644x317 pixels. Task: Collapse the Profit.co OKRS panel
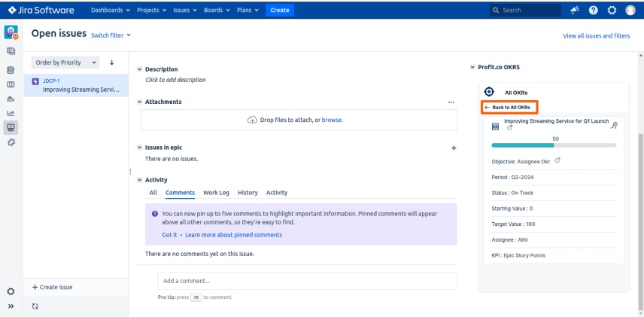(x=472, y=67)
